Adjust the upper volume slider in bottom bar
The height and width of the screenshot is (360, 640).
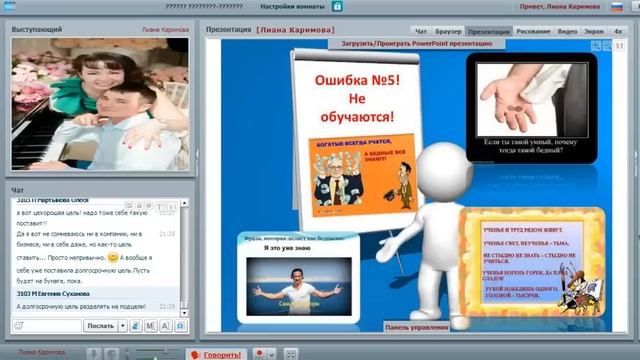point(157,351)
